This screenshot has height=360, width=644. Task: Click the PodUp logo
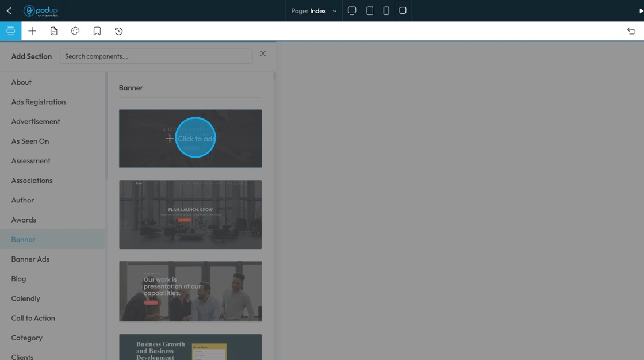tap(40, 11)
